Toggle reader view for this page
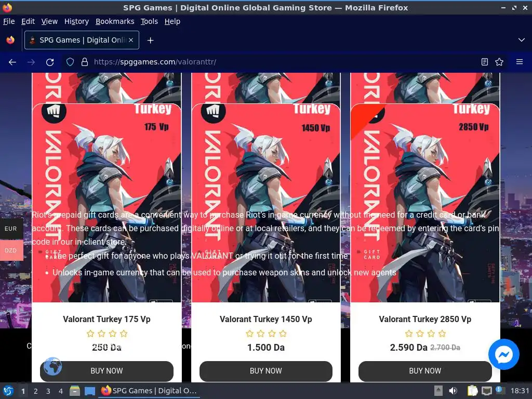The height and width of the screenshot is (399, 532). (485, 62)
